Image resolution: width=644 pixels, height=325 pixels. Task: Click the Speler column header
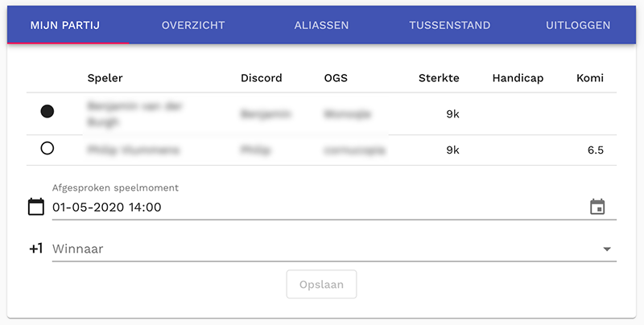pos(105,78)
